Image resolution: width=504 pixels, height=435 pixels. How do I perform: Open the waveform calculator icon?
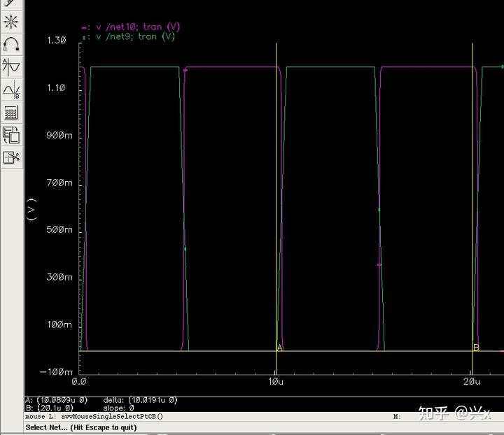[11, 112]
